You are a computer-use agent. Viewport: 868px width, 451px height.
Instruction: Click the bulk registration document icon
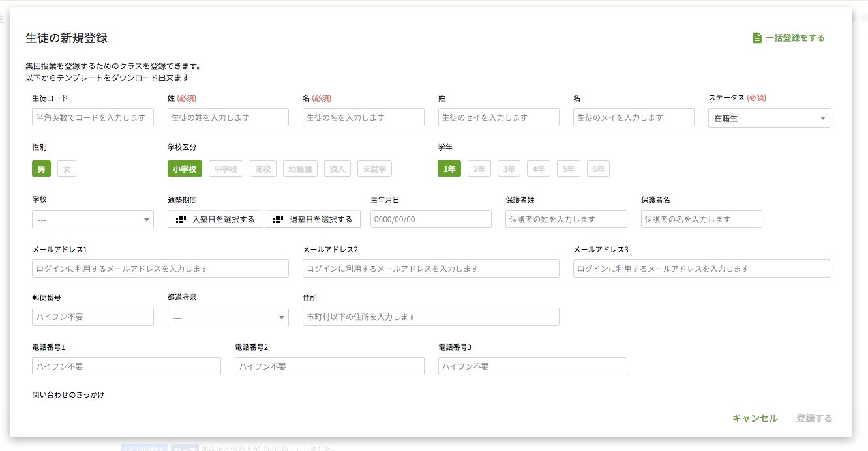click(x=756, y=38)
